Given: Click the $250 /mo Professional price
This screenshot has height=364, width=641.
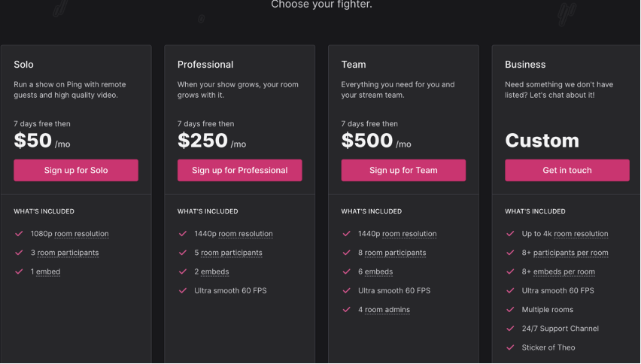Looking at the screenshot, I should point(211,141).
